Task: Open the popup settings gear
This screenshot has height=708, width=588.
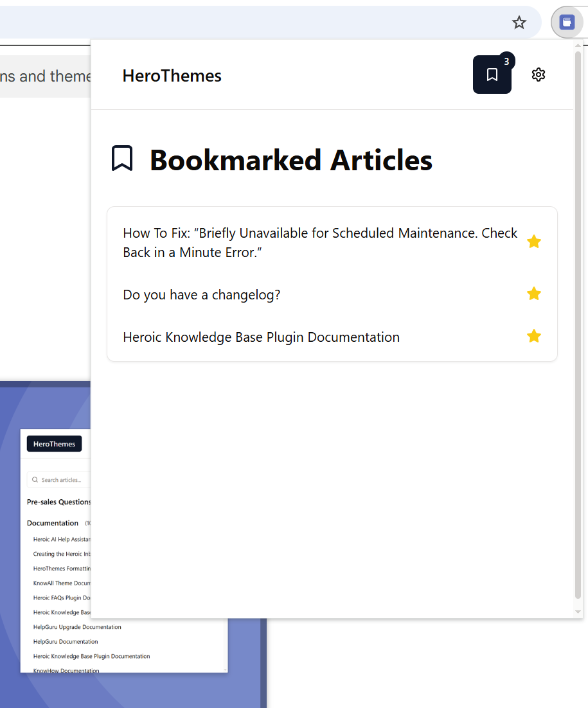Action: tap(539, 75)
